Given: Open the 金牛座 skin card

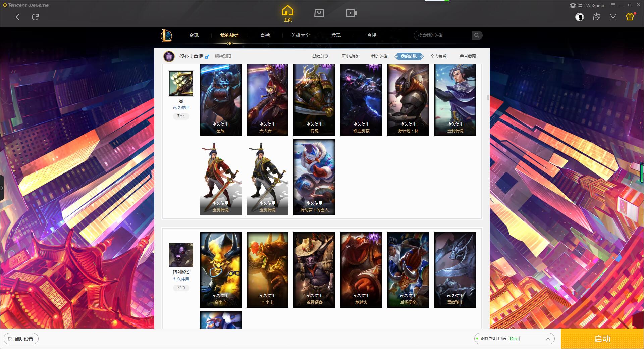Looking at the screenshot, I should [220, 270].
